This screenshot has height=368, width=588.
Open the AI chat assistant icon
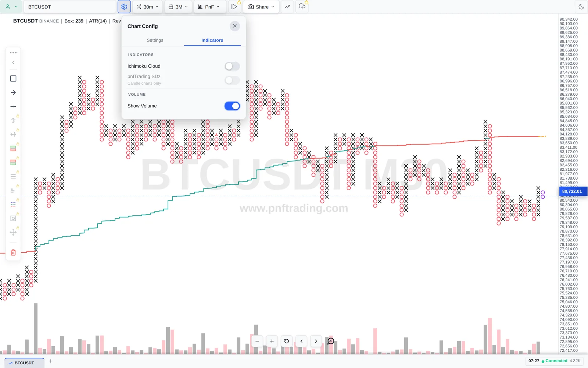tap(331, 341)
